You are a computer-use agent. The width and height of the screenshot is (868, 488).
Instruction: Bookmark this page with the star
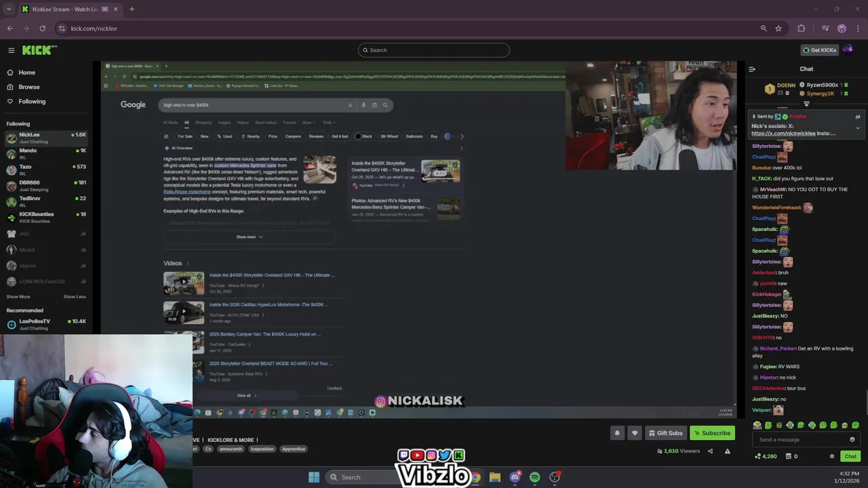point(778,28)
